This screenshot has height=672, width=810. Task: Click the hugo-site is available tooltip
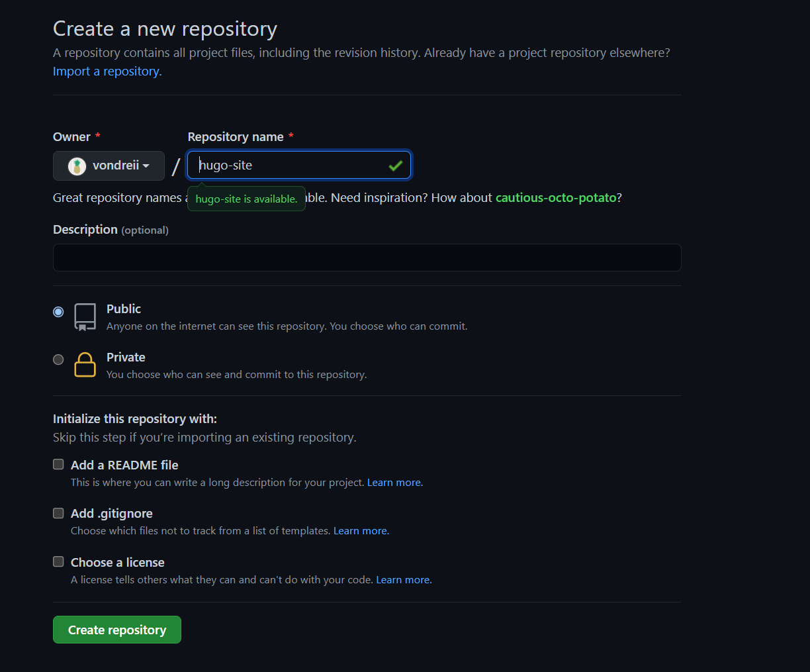point(246,199)
